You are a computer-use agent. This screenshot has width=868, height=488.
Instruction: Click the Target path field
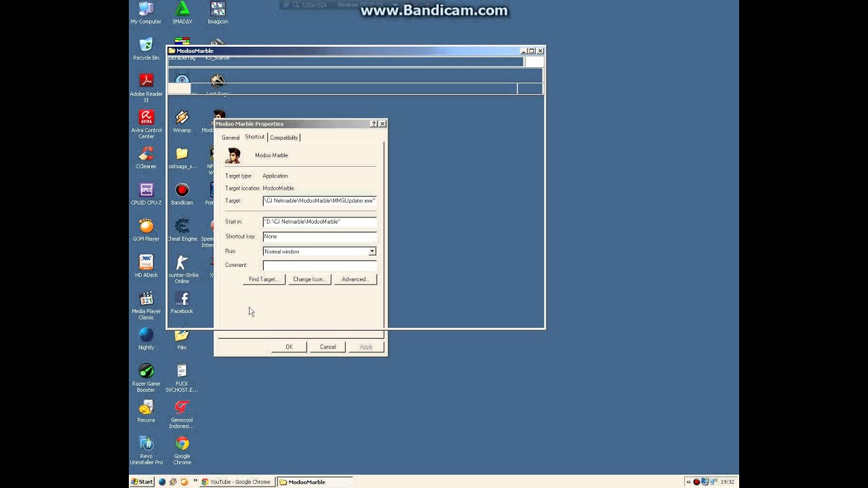click(x=319, y=201)
